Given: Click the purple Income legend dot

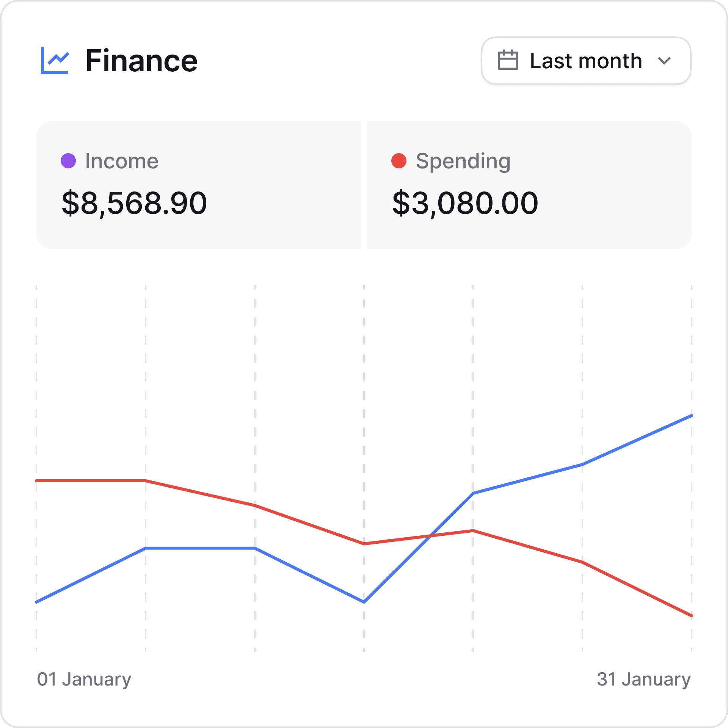Looking at the screenshot, I should click(68, 161).
